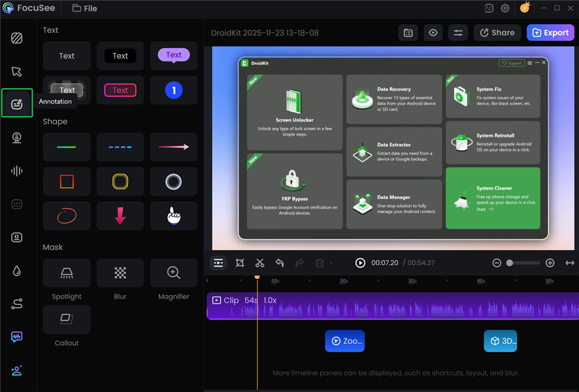
Task: Open the File menu
Action: [85, 8]
